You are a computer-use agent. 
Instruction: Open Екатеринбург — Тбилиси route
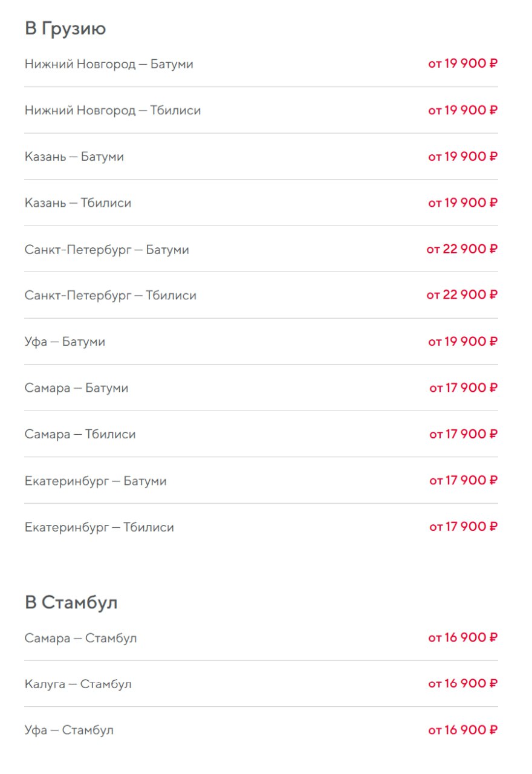[x=99, y=527]
